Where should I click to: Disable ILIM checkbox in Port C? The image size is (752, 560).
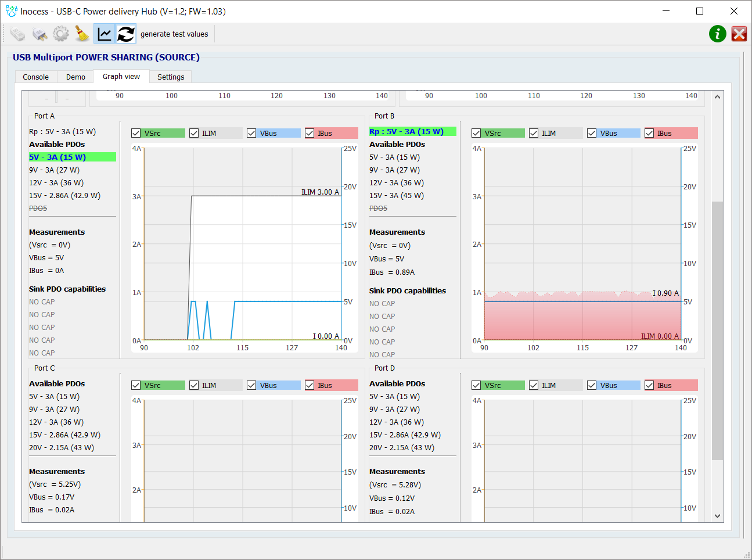pyautogui.click(x=194, y=386)
